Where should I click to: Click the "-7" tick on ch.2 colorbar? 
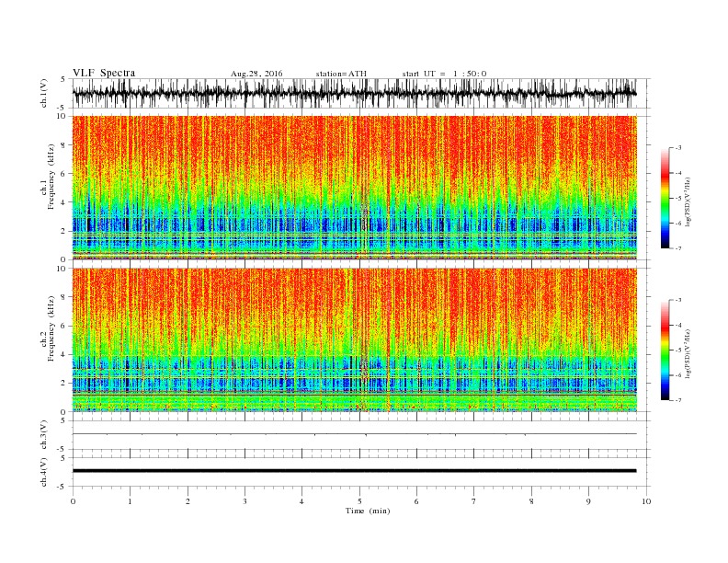point(678,400)
